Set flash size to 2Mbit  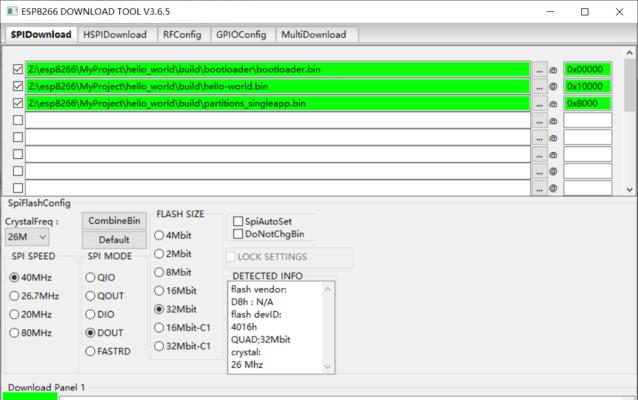159,254
